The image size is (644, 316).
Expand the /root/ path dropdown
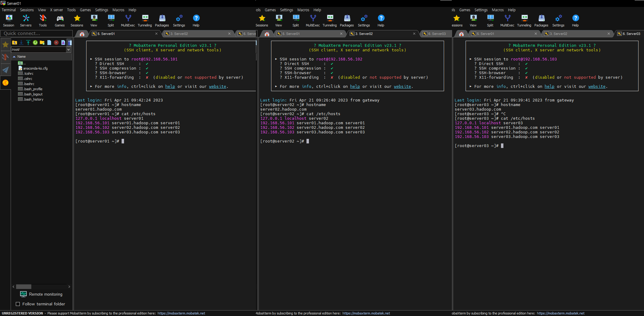click(68, 50)
